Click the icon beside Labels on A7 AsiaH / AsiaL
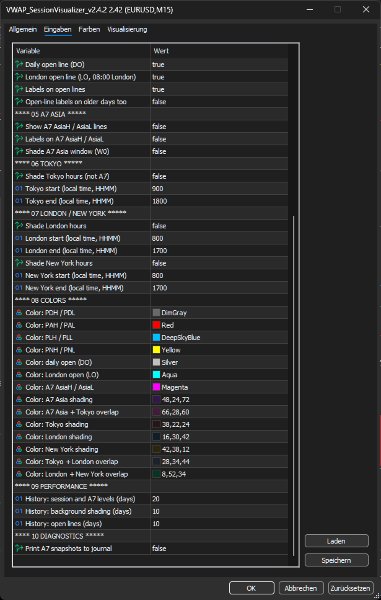381x600 pixels. click(19, 139)
